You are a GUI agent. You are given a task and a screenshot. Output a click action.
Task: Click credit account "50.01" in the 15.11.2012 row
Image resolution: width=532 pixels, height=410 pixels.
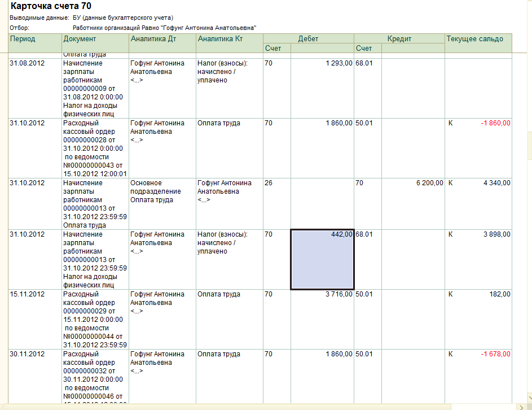tap(368, 319)
